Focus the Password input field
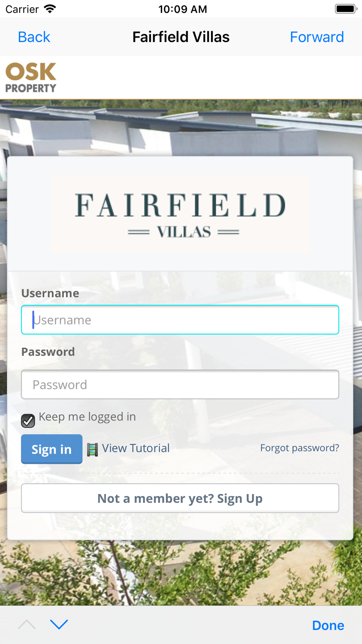This screenshot has height=644, width=362. pyautogui.click(x=180, y=384)
